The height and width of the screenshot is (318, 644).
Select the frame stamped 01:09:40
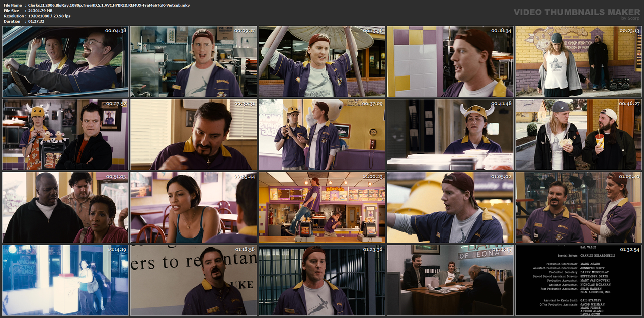(579, 207)
